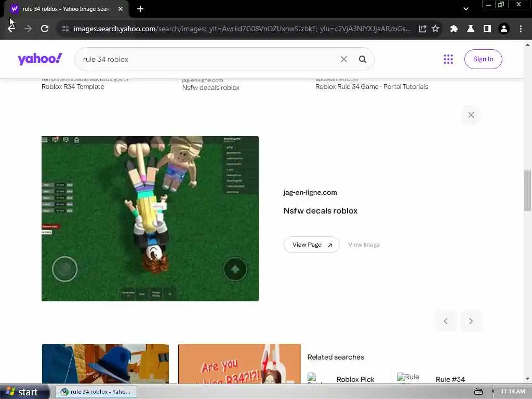Image resolution: width=532 pixels, height=399 pixels.
Task: Bookmark this page with the star icon
Action: (x=435, y=29)
